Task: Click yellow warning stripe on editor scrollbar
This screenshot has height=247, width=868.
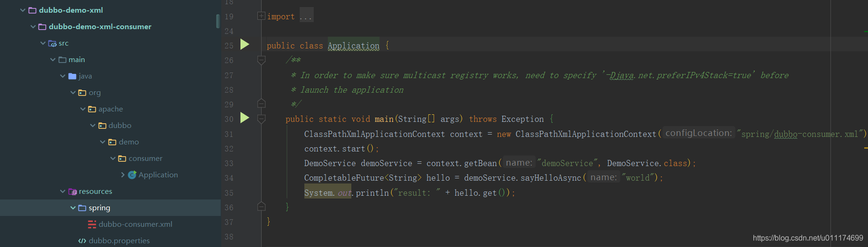Action: point(866,148)
